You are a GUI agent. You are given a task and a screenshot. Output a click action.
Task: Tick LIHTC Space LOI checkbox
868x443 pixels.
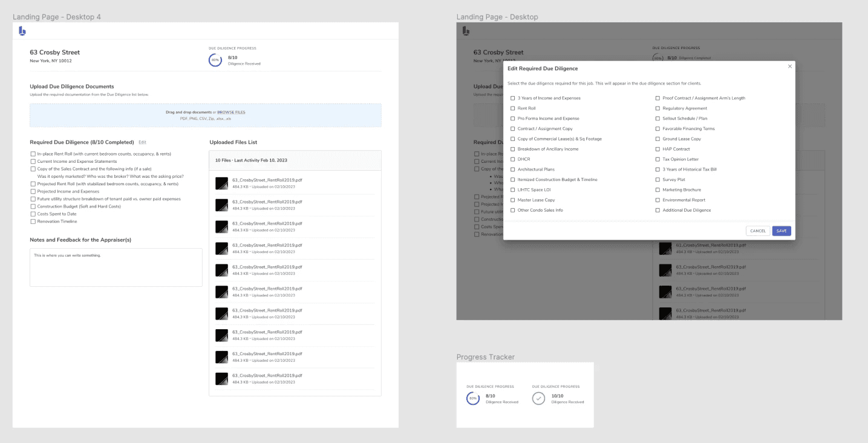(513, 189)
